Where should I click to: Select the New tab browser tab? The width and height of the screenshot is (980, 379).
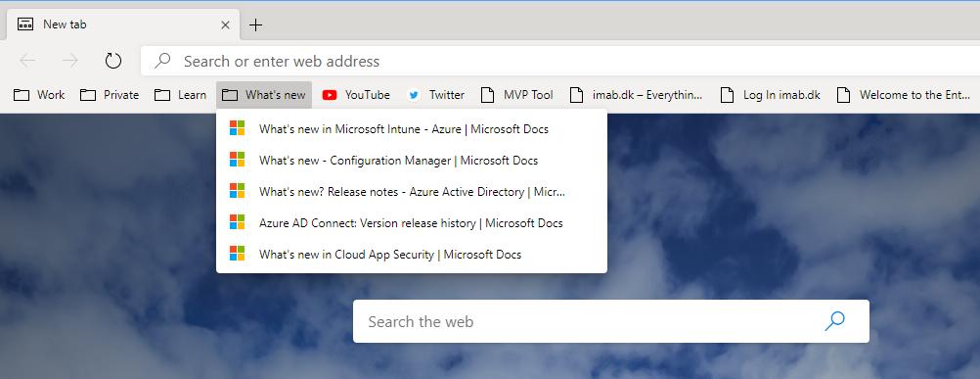(x=122, y=25)
